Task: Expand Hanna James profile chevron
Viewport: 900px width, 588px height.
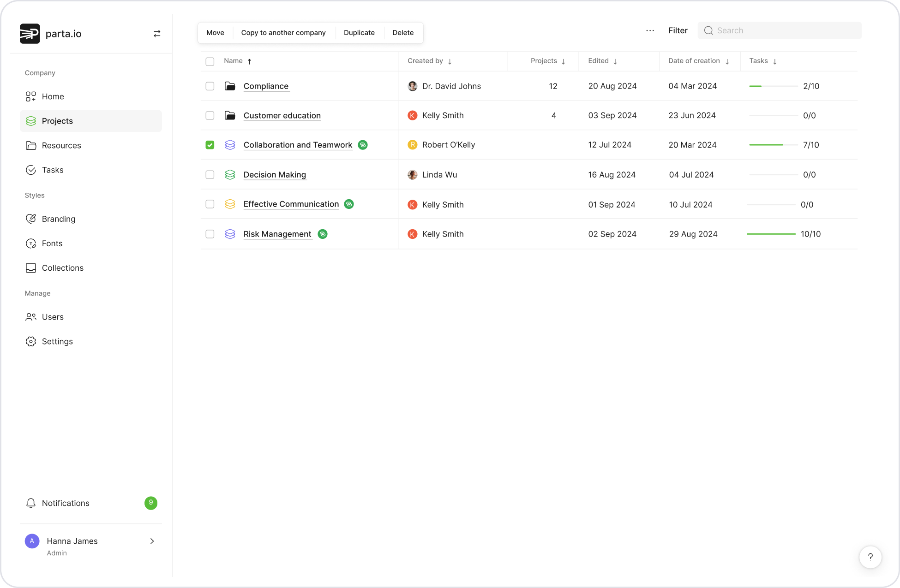Action: [152, 541]
